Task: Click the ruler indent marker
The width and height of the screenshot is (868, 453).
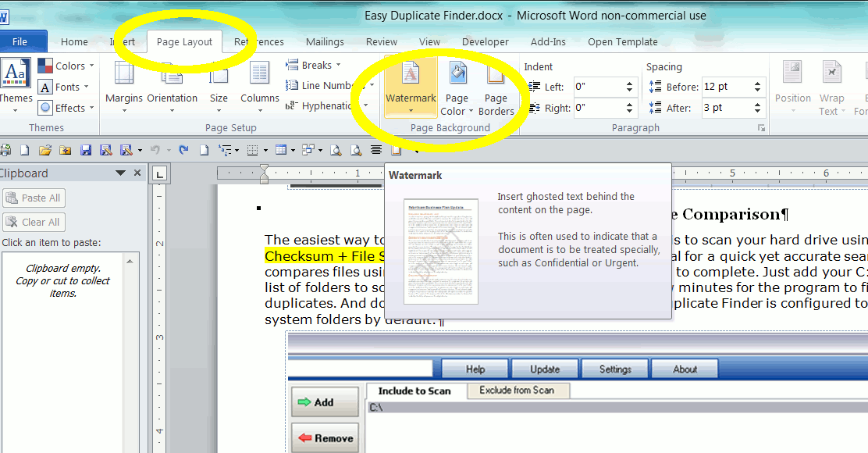Action: [264, 174]
